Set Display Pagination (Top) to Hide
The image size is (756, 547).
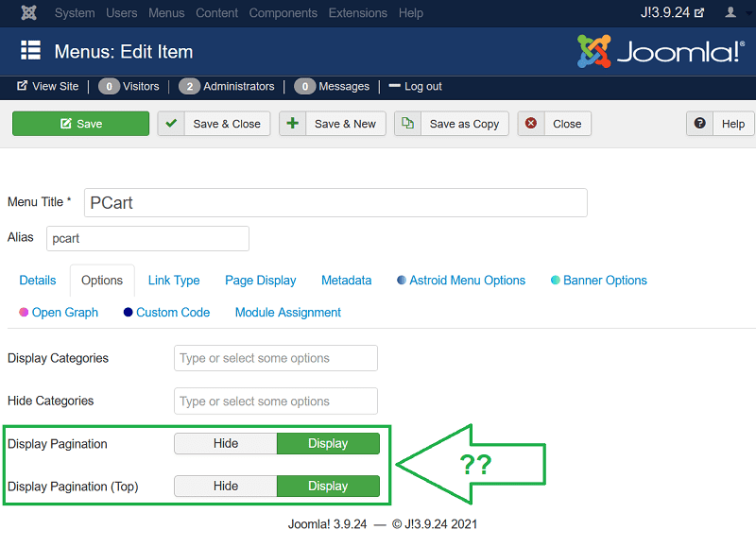point(226,487)
